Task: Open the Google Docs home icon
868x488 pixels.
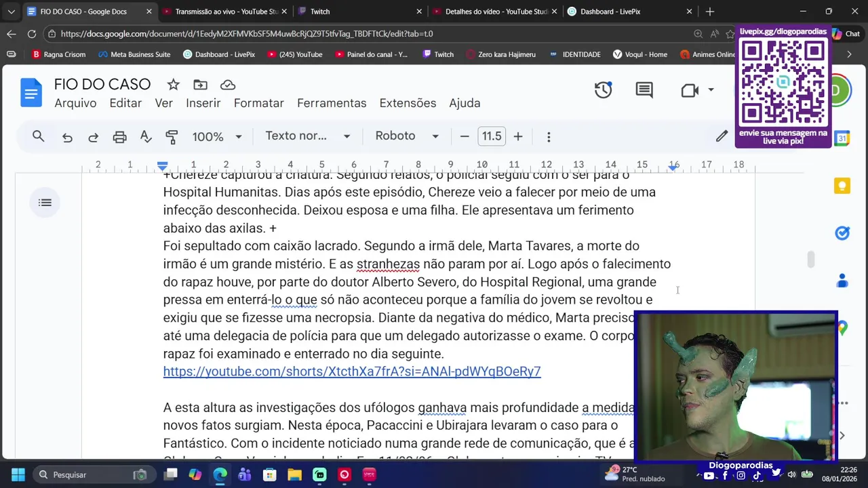Action: click(31, 93)
